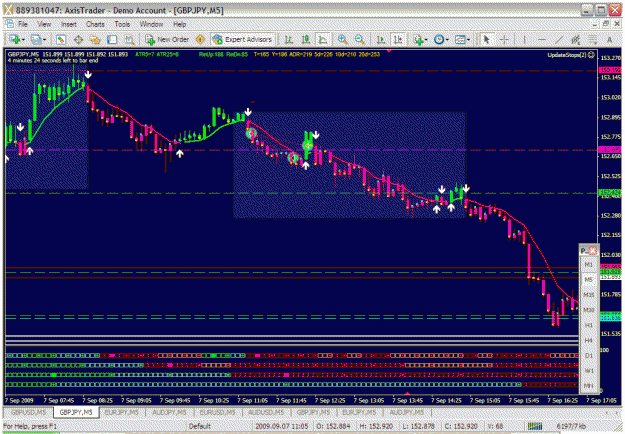Click the UpdateStops smiley face icon
625x434 pixels.
pyautogui.click(x=592, y=55)
